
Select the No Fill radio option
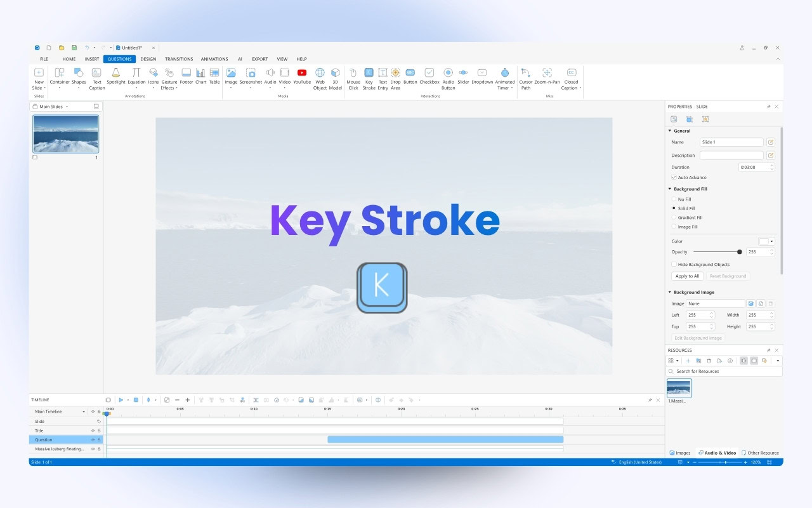pos(674,199)
